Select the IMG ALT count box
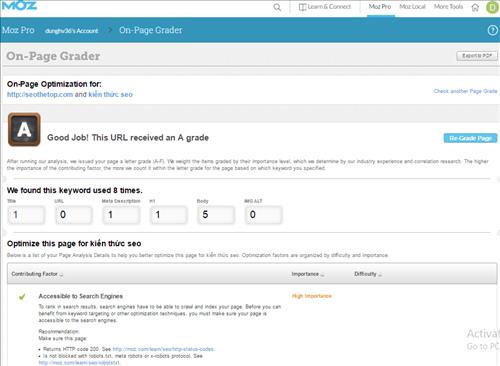The image size is (500, 366). click(263, 215)
